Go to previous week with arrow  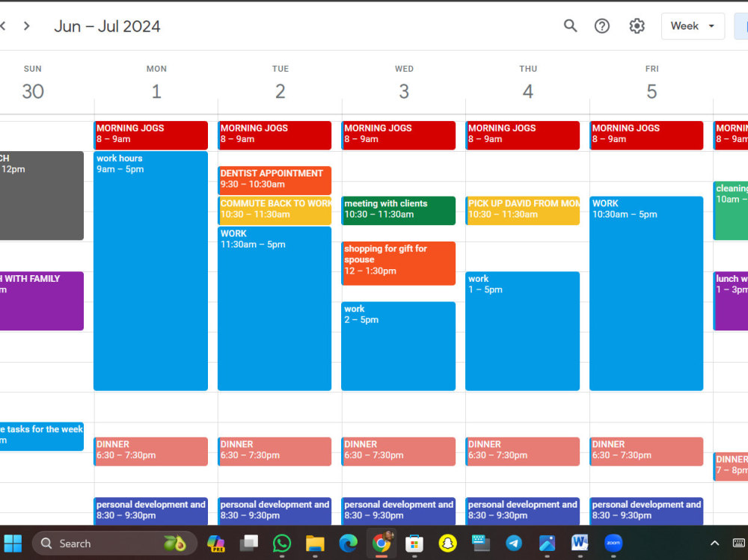click(x=2, y=25)
